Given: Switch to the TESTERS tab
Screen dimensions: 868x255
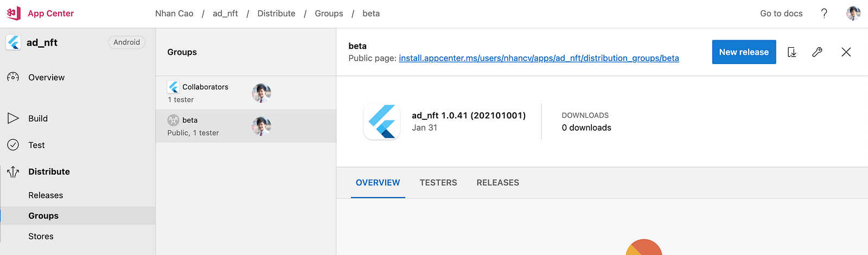Looking at the screenshot, I should coord(438,183).
